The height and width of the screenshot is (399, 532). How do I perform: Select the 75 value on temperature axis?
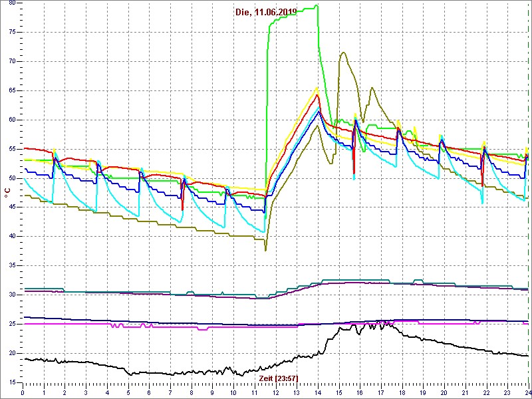(x=11, y=32)
